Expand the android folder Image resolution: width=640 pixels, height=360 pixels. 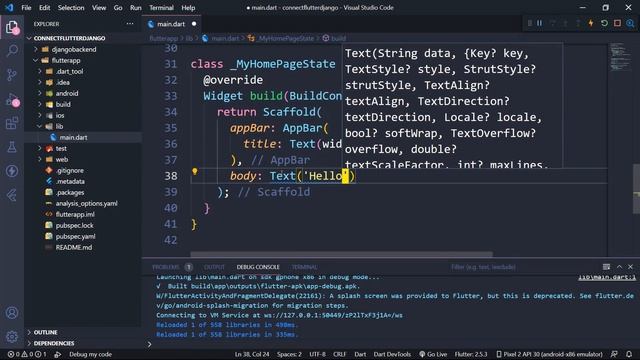[x=67, y=93]
